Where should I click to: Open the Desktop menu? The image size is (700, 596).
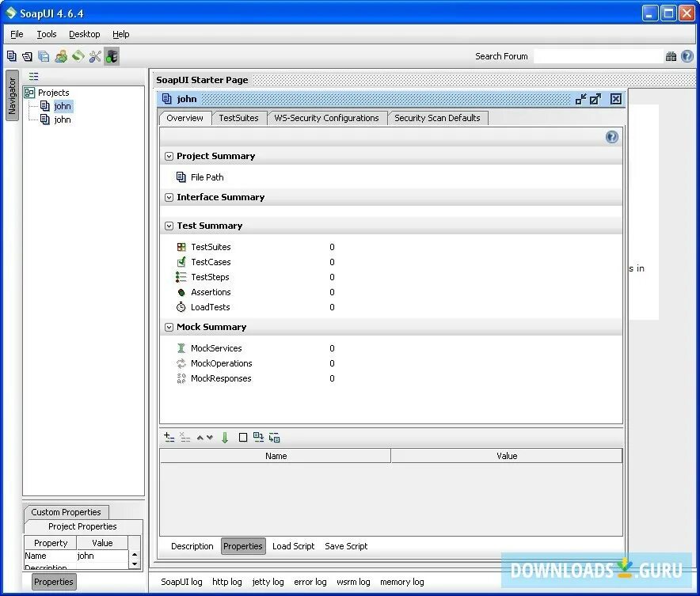(x=85, y=34)
